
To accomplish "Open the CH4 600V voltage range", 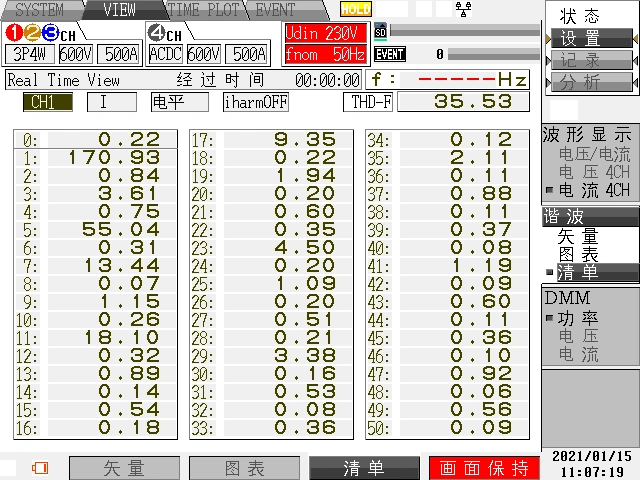I will 204,54.
